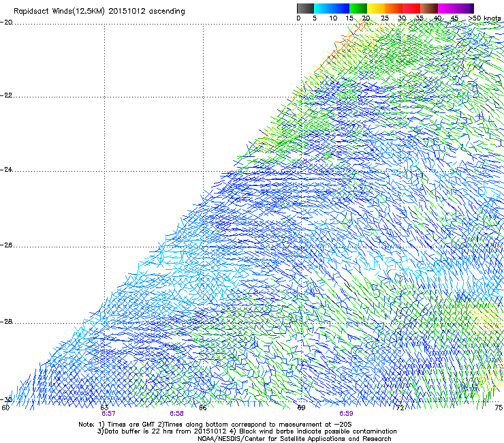The height and width of the screenshot is (443, 504).
Task: Click the purple time stamp 6:58
Action: click(x=177, y=414)
